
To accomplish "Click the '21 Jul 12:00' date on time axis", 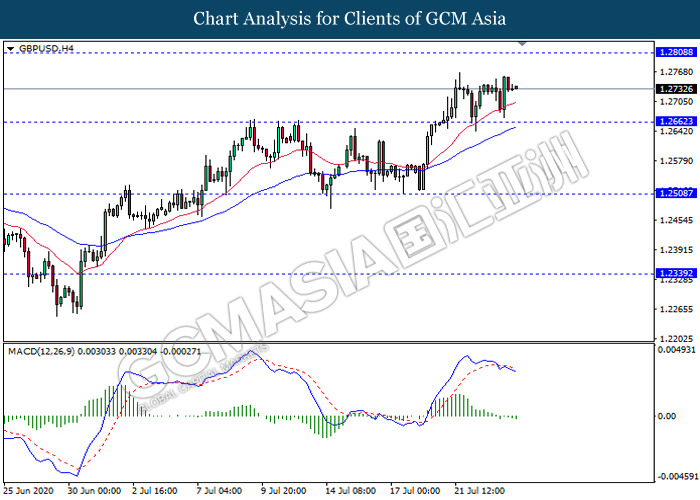I will click(x=477, y=491).
